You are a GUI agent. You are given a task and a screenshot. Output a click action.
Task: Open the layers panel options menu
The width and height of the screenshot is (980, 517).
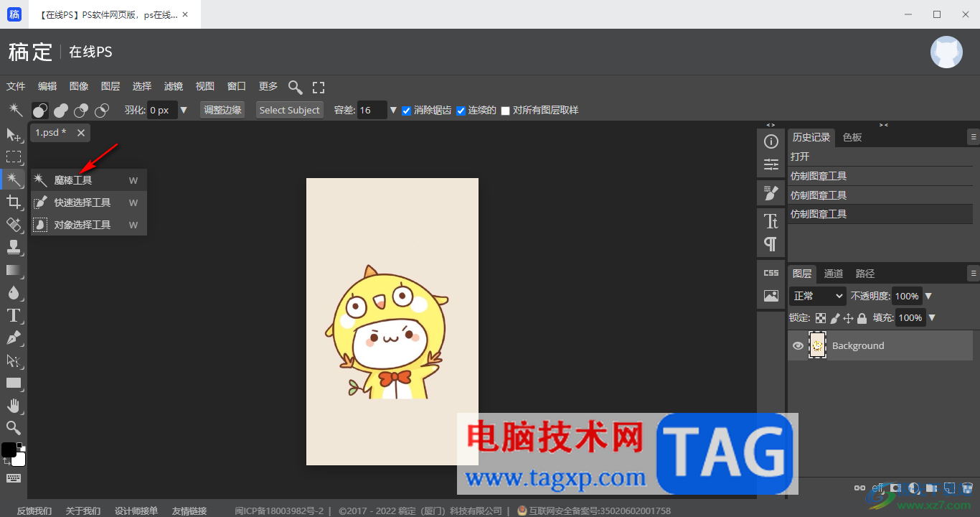pyautogui.click(x=973, y=273)
